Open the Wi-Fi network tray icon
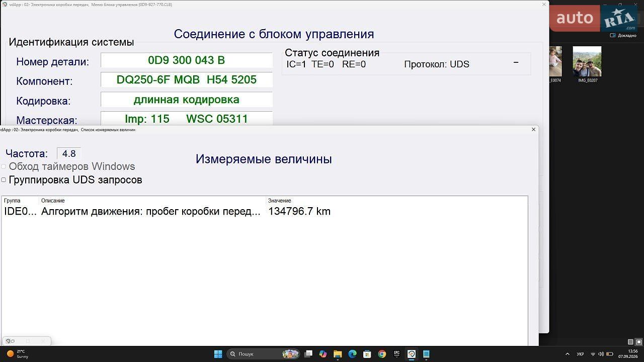This screenshot has height=362, width=644. coord(593,354)
